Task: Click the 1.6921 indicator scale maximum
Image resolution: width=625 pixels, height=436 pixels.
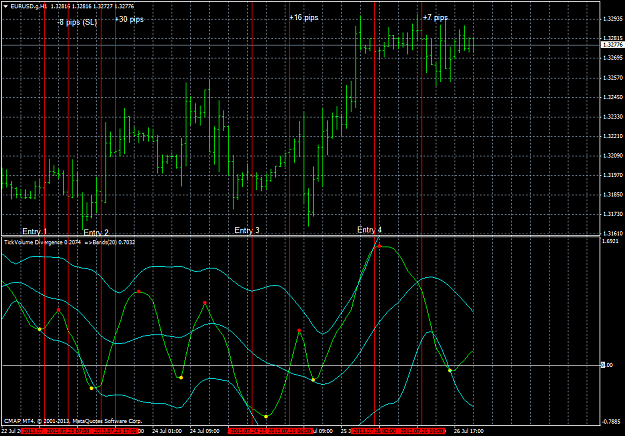Action: click(610, 241)
